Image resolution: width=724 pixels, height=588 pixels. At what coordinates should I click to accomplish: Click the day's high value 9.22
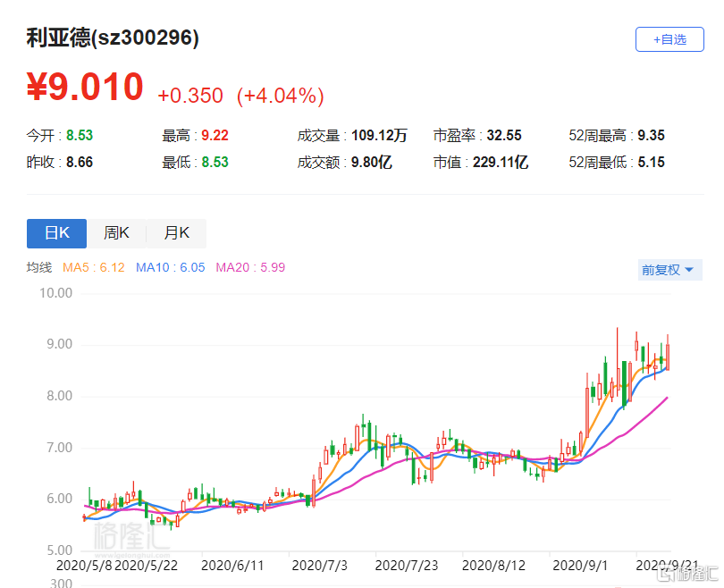coord(215,135)
